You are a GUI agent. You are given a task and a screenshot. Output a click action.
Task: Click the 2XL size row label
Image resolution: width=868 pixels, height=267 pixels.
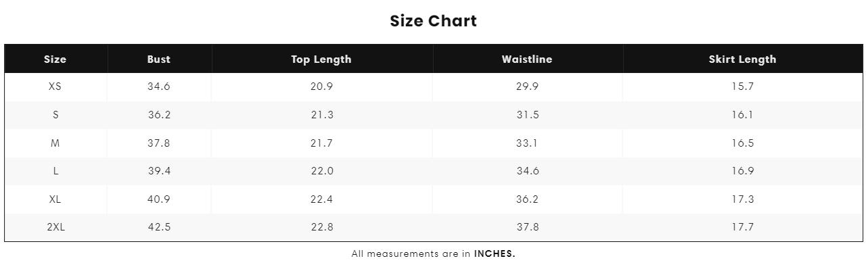[55, 227]
